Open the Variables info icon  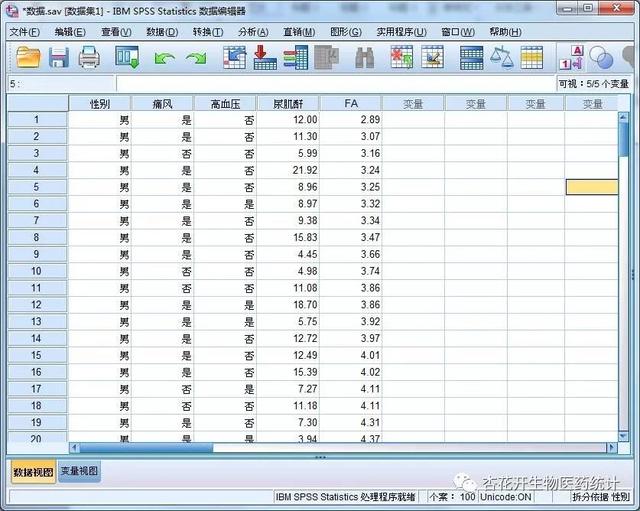pyautogui.click(x=296, y=57)
